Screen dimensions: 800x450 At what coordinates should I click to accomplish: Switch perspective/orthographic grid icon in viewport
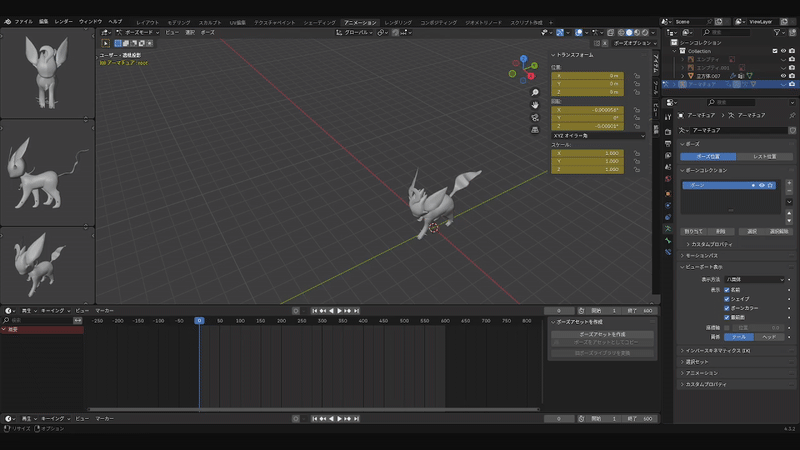(535, 129)
